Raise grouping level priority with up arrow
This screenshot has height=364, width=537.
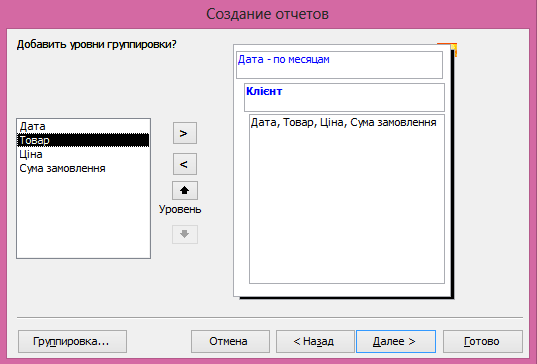pos(185,190)
